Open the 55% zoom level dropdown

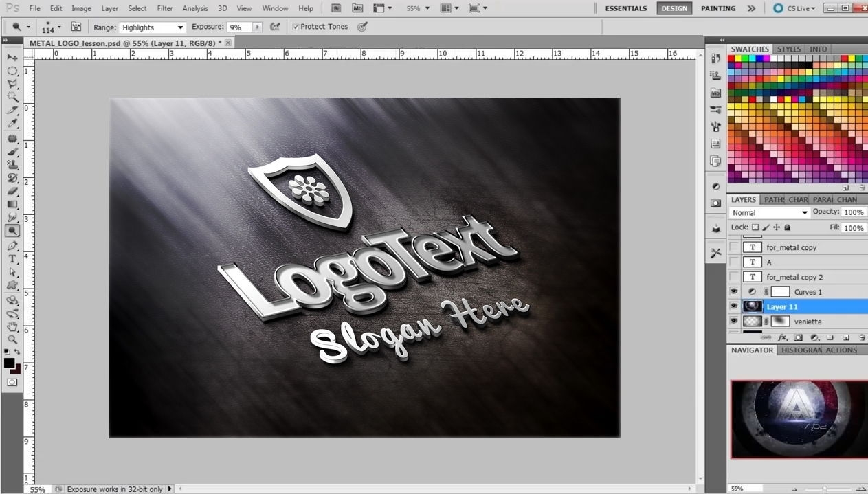point(418,8)
